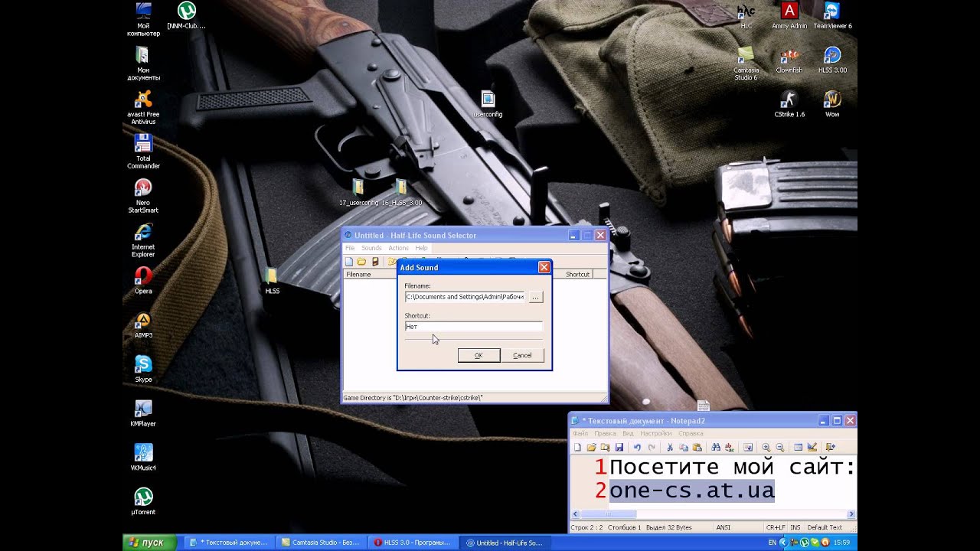Open Вид menu in Notepad2
The image size is (980, 551).
pos(628,434)
